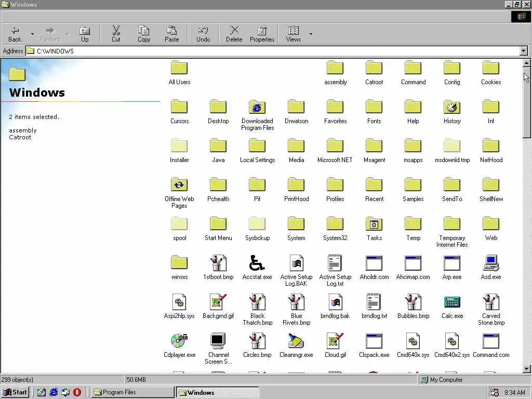Expand the Views dropdown arrow

click(311, 34)
